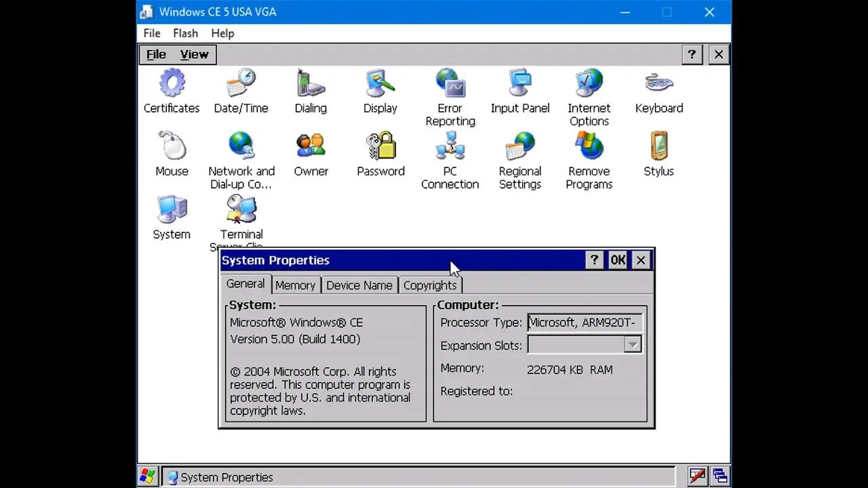The width and height of the screenshot is (868, 488).
Task: Expand the Expansion Slots dropdown
Action: (632, 345)
